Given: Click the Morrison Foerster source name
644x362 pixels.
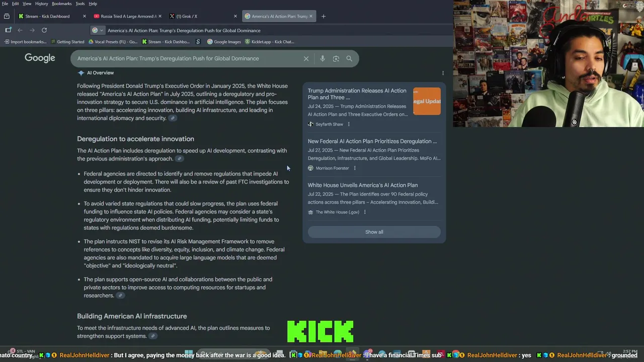Looking at the screenshot, I should pyautogui.click(x=333, y=168).
